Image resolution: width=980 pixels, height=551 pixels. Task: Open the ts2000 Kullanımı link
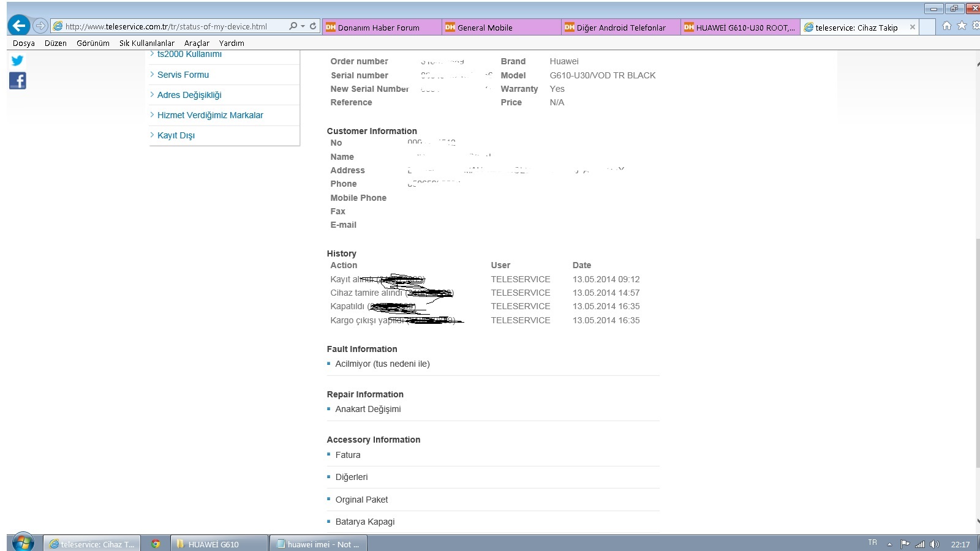189,54
